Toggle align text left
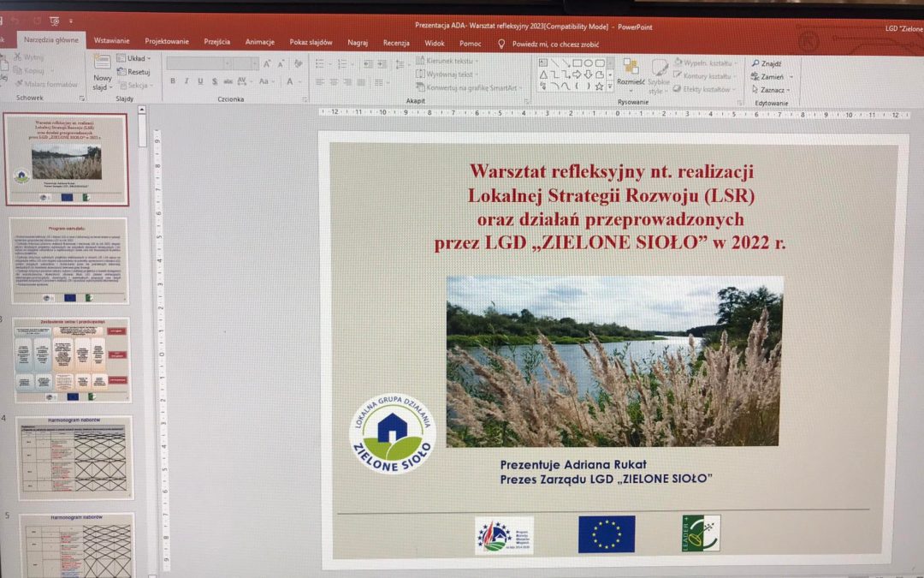The width and height of the screenshot is (924, 578). [x=319, y=82]
